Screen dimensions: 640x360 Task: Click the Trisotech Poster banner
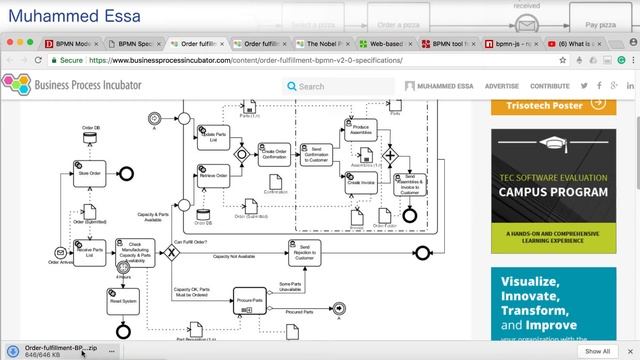(x=553, y=106)
